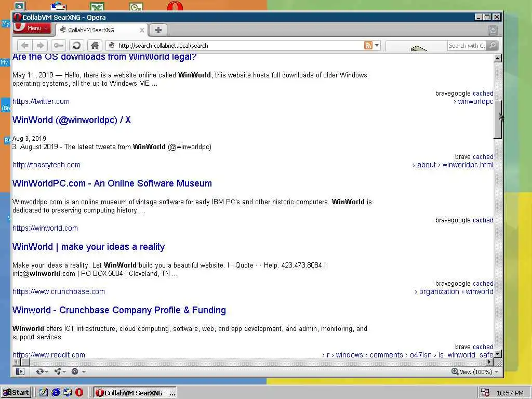Open cached link above winworld.com result
This screenshot has height=399, width=532.
483,220
